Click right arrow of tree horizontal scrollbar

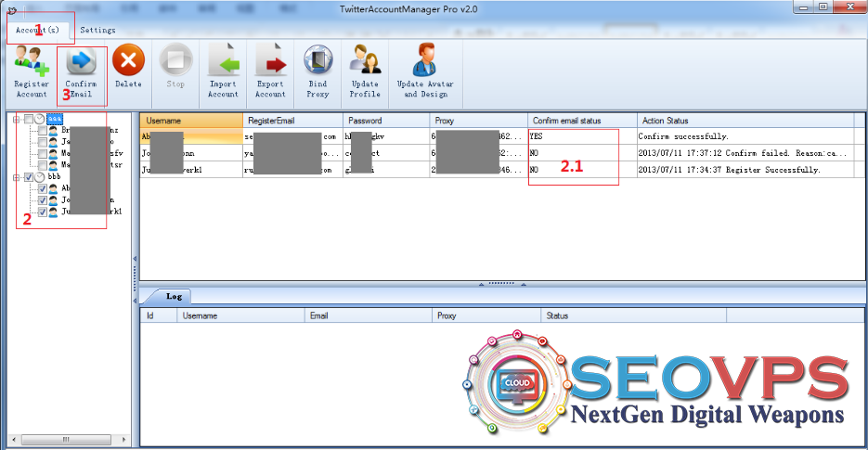[124, 440]
